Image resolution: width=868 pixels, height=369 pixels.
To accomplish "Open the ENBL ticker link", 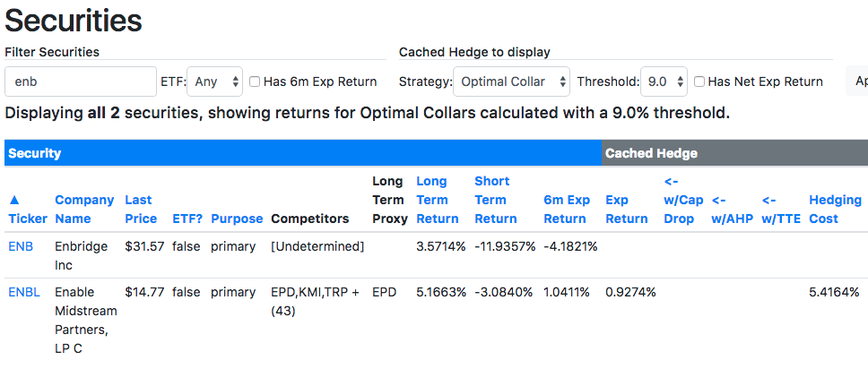I will (x=24, y=292).
